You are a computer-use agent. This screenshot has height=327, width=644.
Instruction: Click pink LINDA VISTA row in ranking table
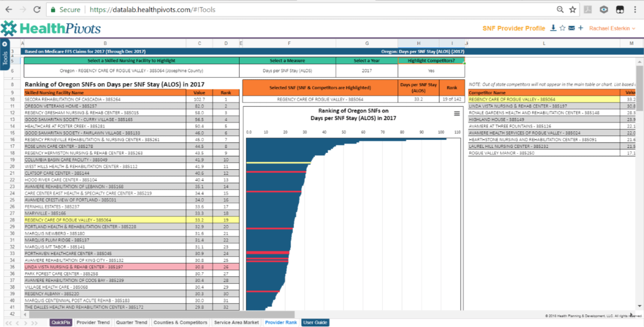[x=132, y=267]
